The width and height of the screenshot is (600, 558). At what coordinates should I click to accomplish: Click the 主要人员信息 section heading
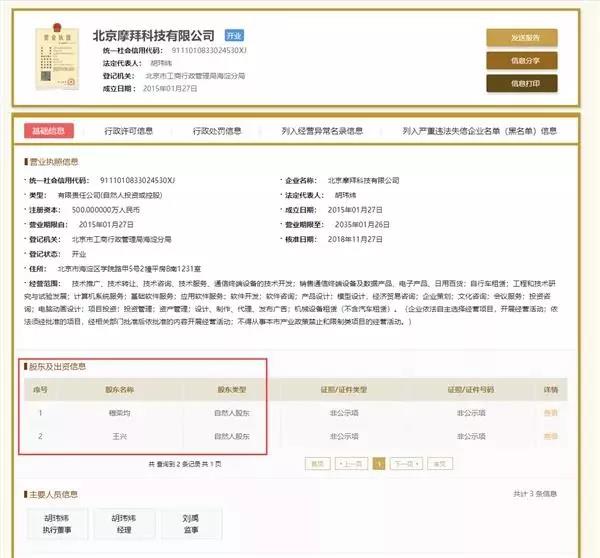pyautogui.click(x=53, y=494)
